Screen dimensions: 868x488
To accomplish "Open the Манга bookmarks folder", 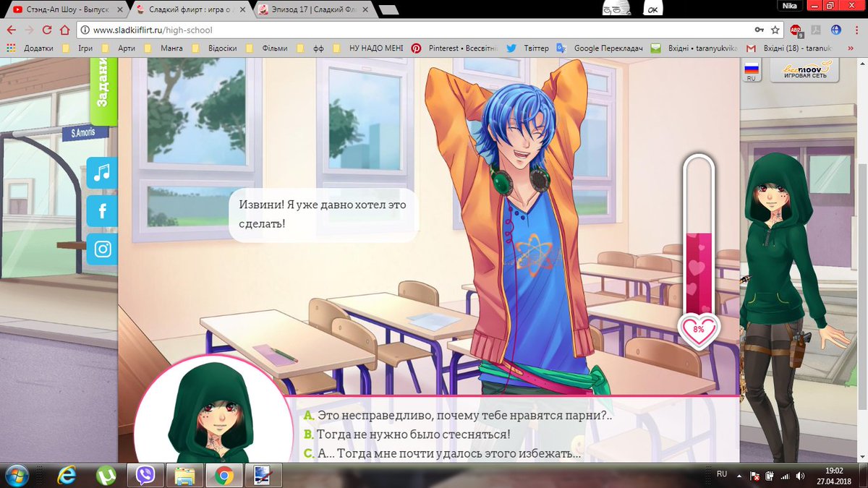I will coord(164,48).
